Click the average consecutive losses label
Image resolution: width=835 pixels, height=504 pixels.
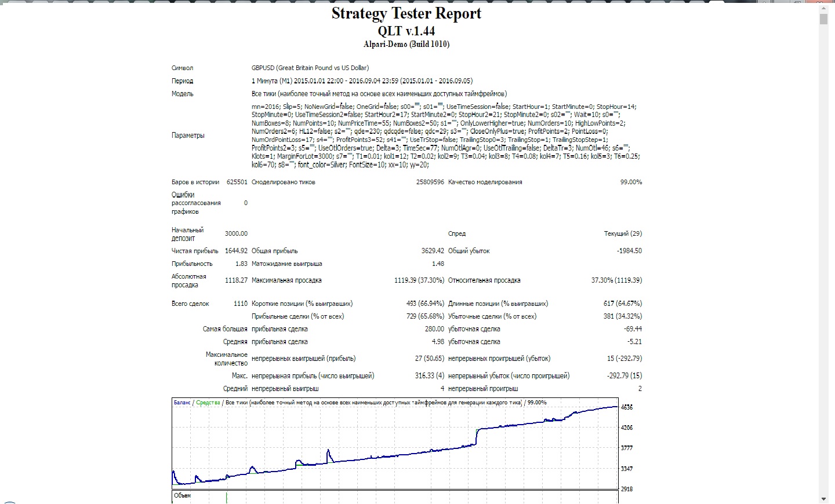pyautogui.click(x=483, y=389)
